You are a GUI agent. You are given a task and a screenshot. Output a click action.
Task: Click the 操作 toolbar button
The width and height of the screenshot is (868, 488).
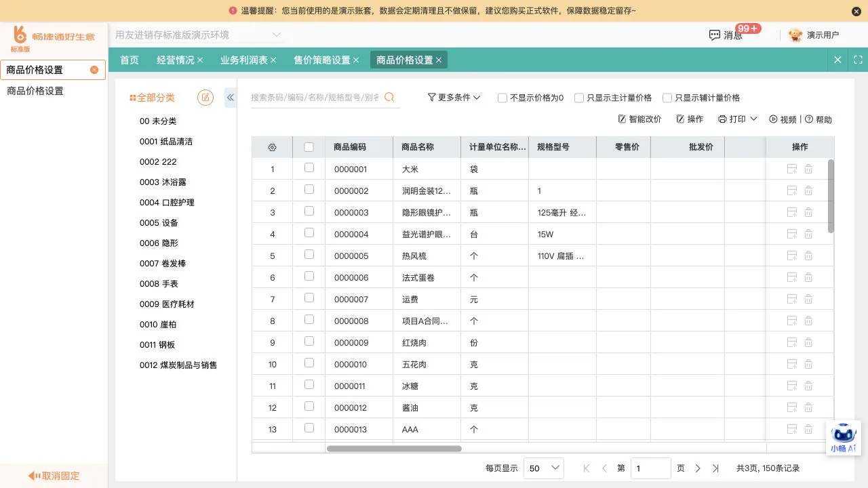tap(690, 119)
